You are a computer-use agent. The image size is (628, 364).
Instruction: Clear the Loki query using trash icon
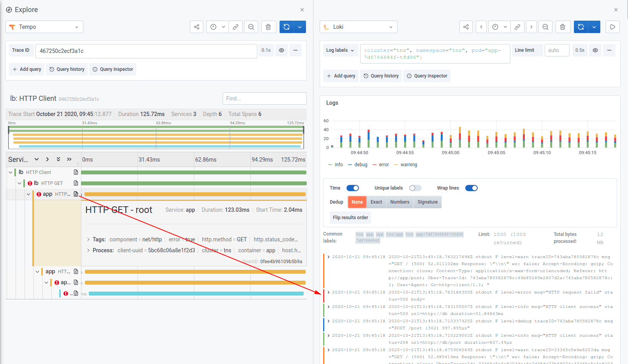point(563,27)
